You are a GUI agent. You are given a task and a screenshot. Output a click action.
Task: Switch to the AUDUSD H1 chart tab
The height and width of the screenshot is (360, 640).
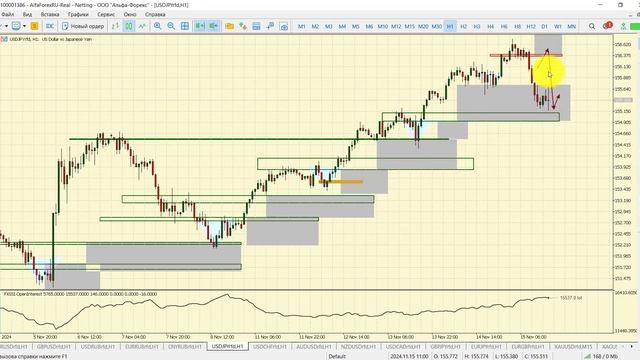(x=314, y=347)
